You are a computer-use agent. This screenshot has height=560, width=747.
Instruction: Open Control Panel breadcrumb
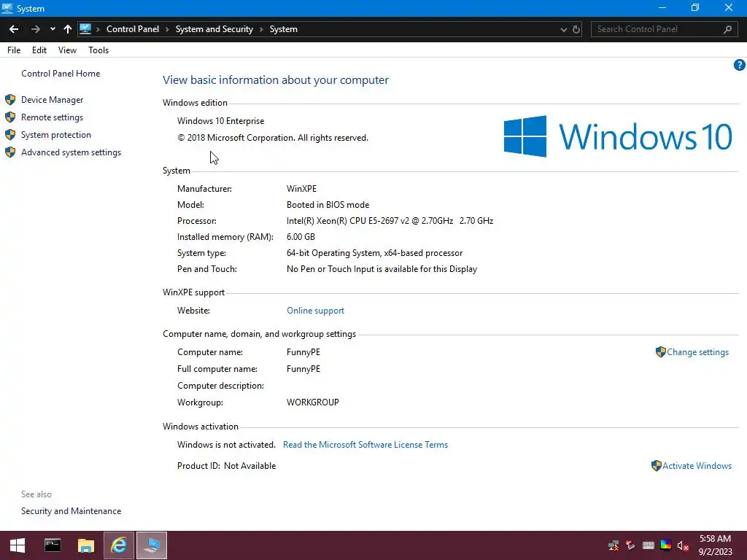[x=133, y=29]
